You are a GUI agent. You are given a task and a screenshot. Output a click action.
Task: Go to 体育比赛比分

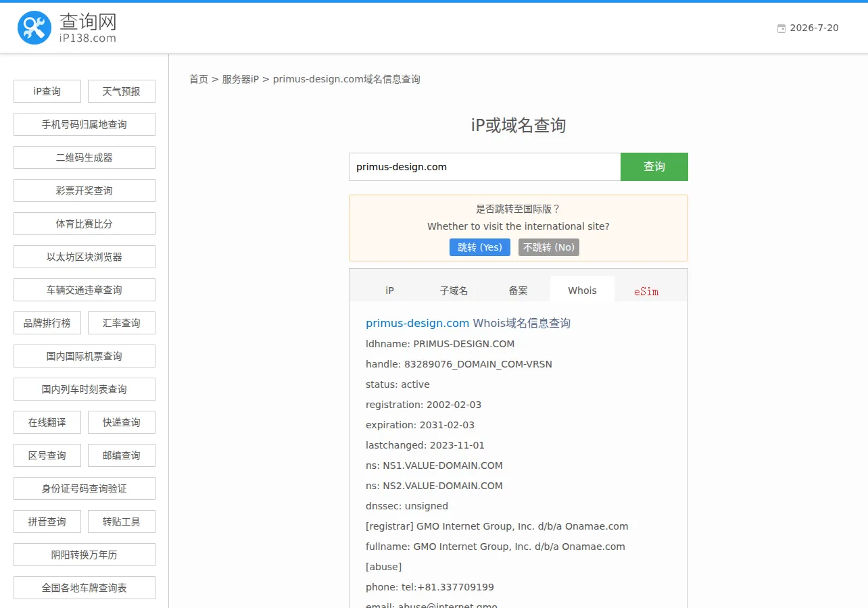[x=85, y=224]
